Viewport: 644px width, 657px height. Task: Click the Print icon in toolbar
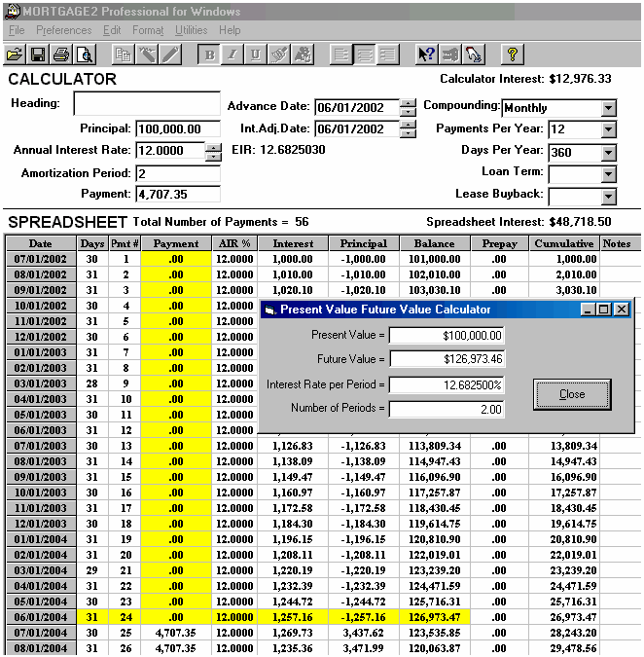coord(60,55)
